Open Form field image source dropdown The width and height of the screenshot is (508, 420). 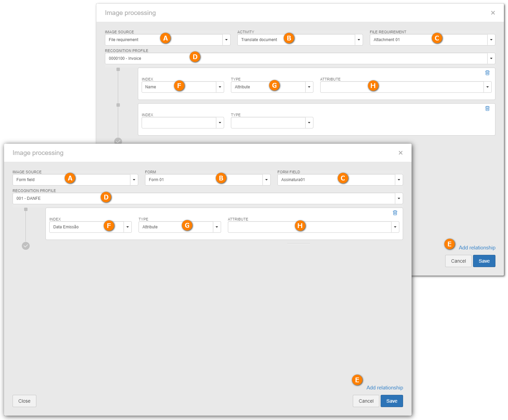[x=134, y=180]
